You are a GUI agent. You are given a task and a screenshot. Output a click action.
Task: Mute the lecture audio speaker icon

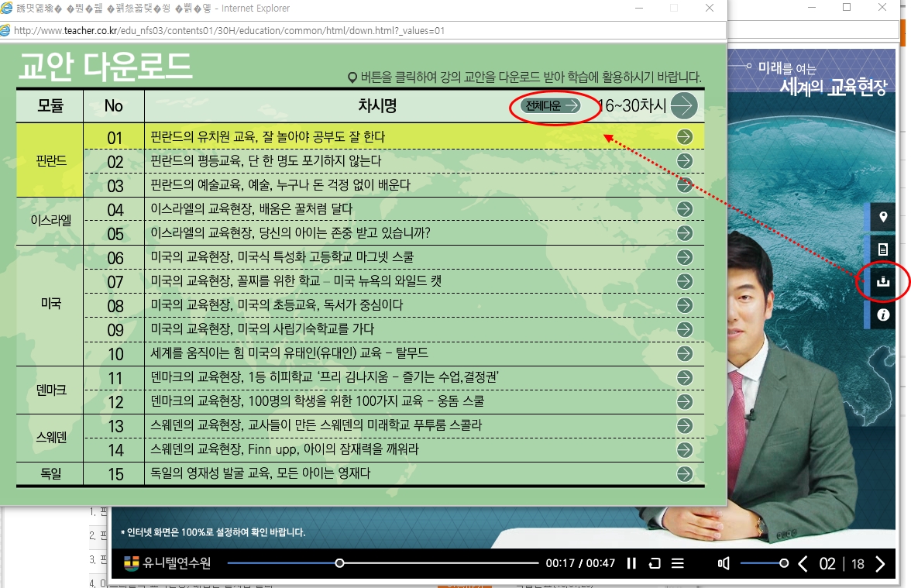724,563
